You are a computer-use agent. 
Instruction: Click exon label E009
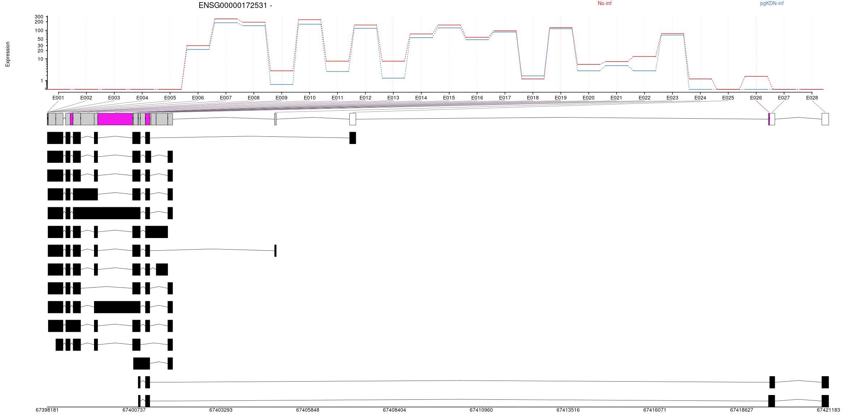click(x=281, y=98)
